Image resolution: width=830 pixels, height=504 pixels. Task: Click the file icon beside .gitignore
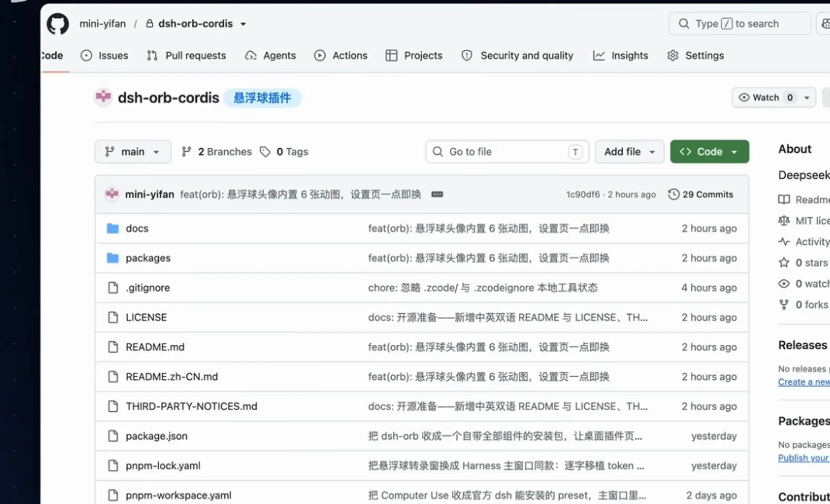pos(113,287)
